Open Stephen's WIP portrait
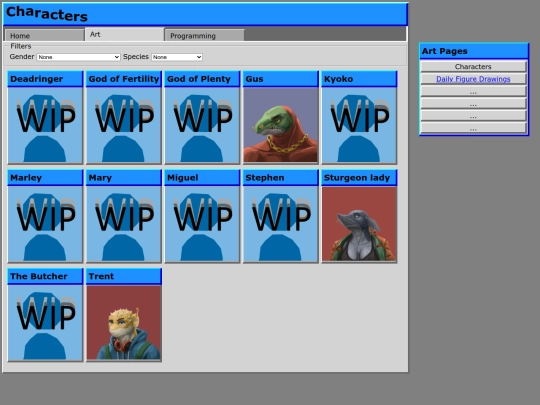This screenshot has width=540, height=405. click(281, 224)
